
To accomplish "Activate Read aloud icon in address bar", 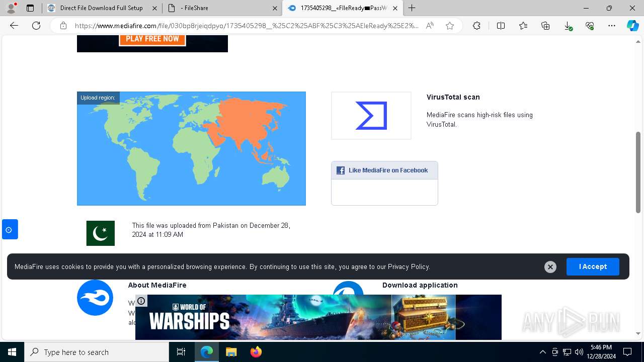I will (430, 26).
